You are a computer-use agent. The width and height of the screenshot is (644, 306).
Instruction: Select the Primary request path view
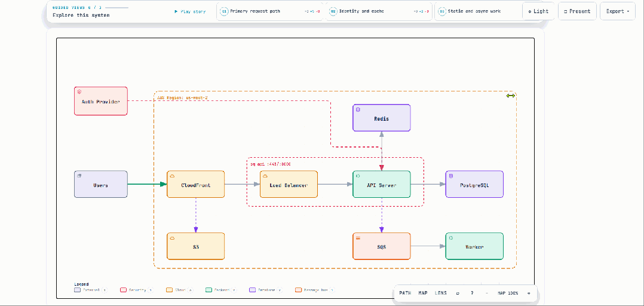(x=270, y=11)
